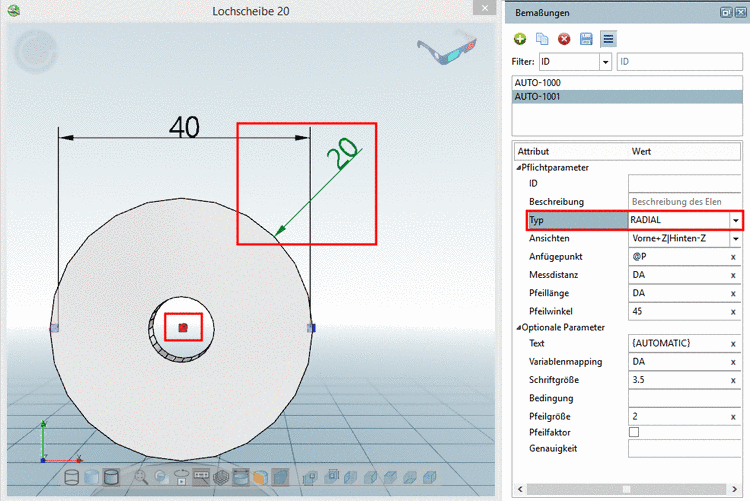Close the Bemaßungen panel
The width and height of the screenshot is (750, 501).
click(x=740, y=13)
